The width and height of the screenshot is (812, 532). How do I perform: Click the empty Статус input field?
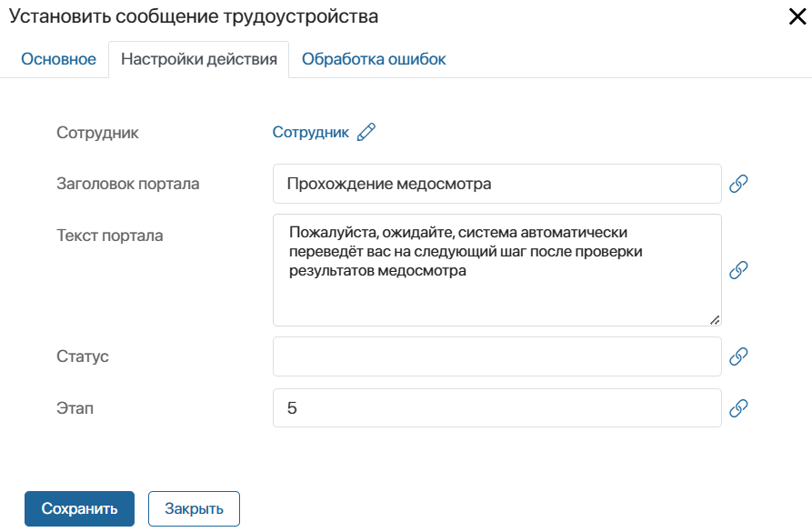pyautogui.click(x=497, y=356)
